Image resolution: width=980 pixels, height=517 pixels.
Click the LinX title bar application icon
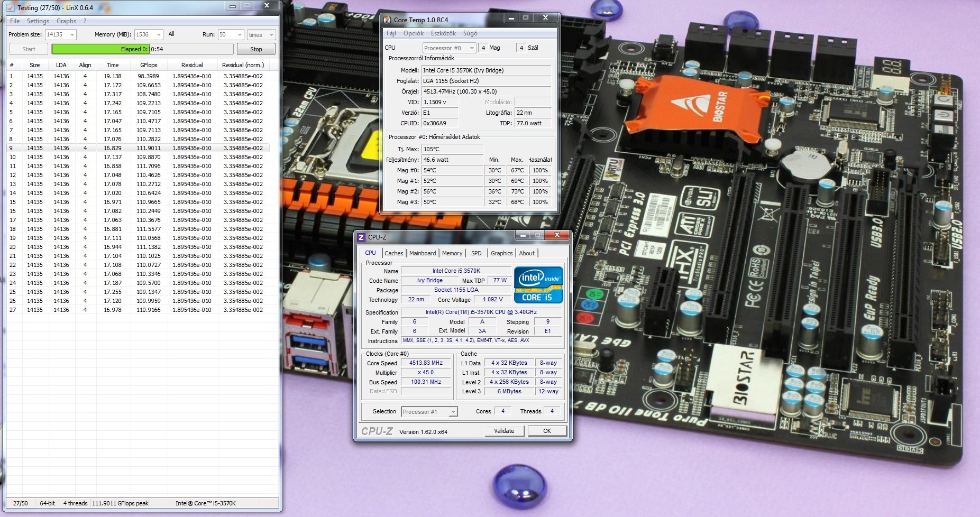pos(10,8)
